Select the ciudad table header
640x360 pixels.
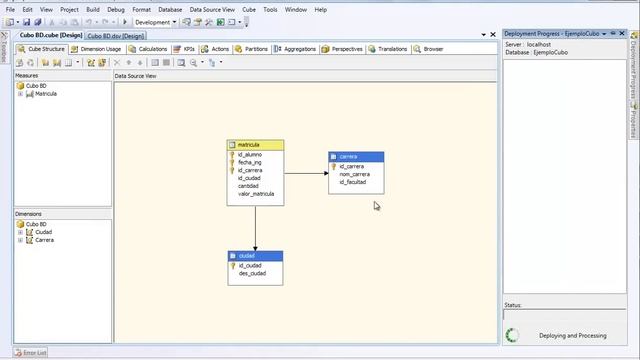(256, 256)
